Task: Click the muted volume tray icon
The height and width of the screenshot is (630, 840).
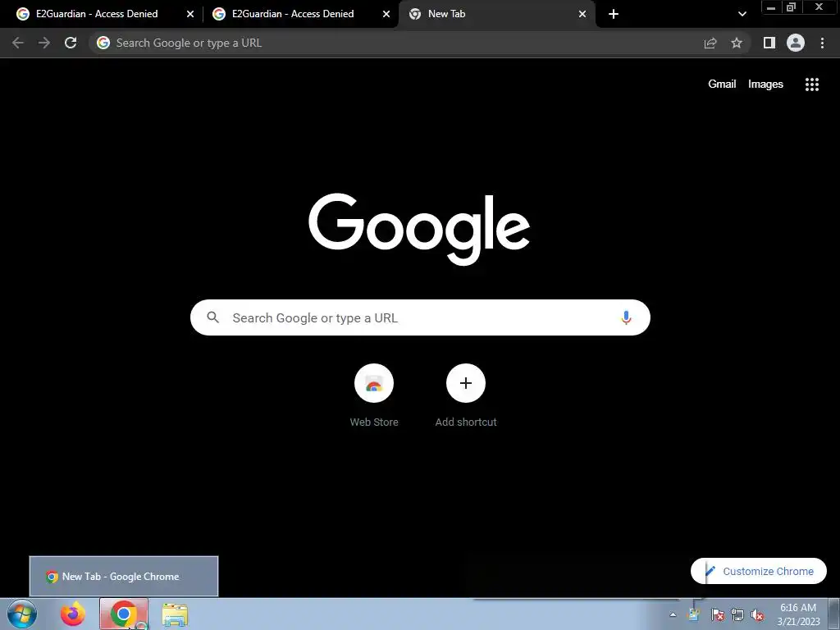Action: tap(757, 614)
